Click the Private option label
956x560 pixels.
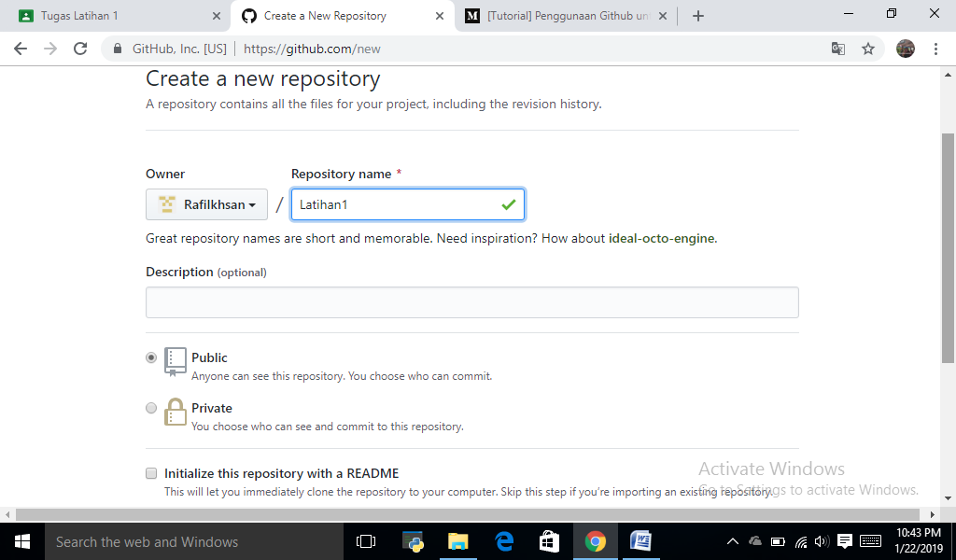click(212, 408)
